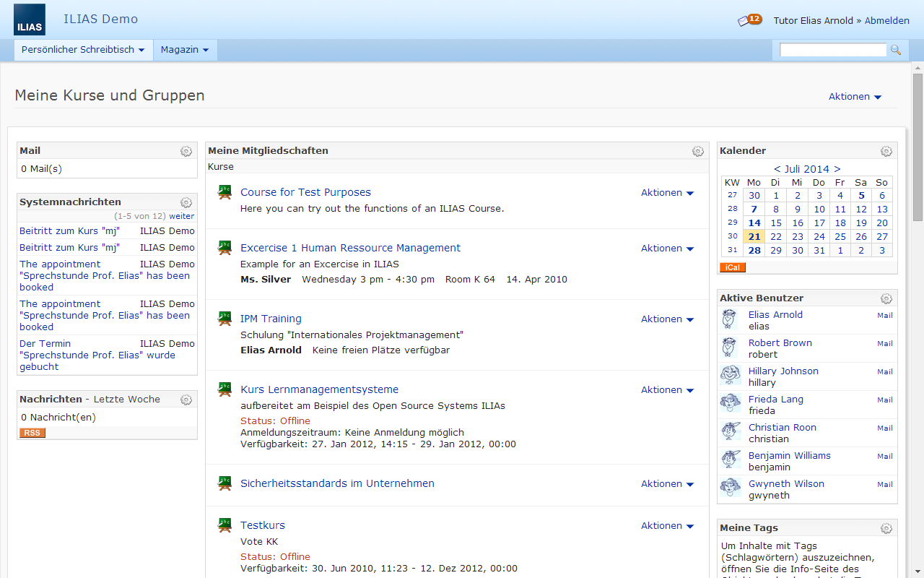Expand page-level Aktionen dropdown near title

tap(855, 97)
